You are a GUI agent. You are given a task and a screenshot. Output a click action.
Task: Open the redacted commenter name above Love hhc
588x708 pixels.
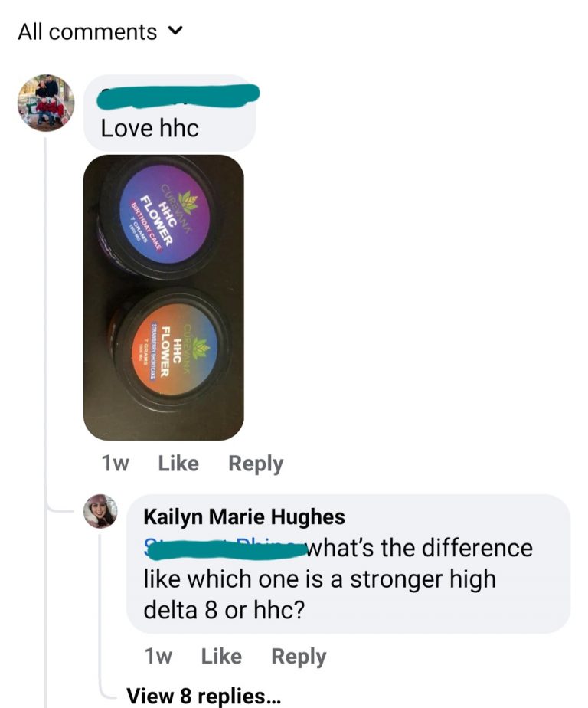click(x=178, y=97)
